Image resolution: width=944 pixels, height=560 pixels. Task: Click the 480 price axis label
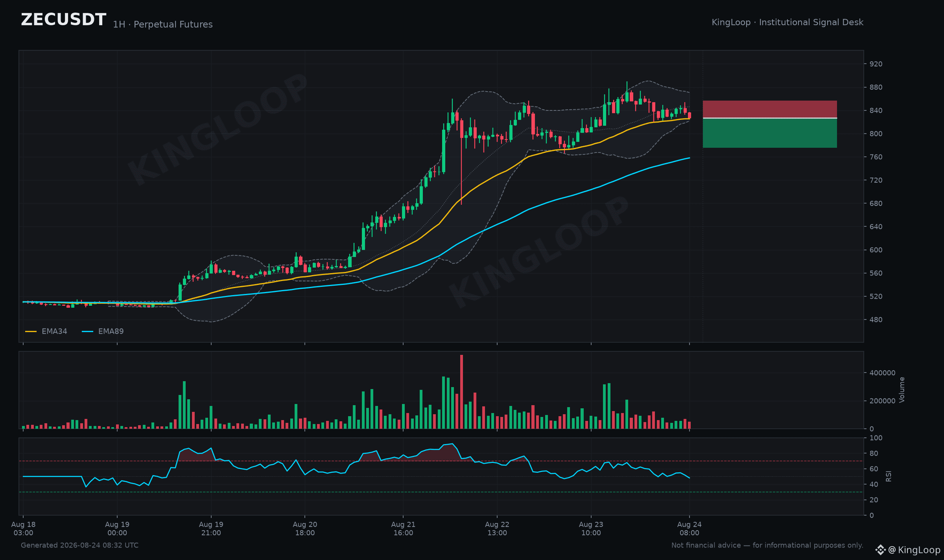pyautogui.click(x=876, y=319)
